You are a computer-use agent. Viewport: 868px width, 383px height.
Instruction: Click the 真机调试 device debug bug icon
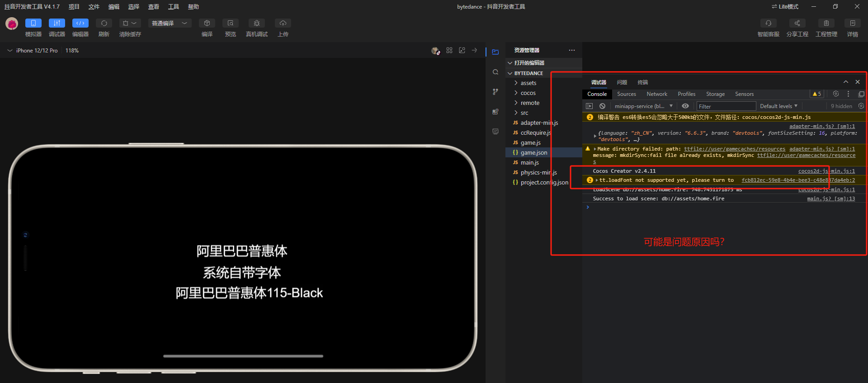257,23
